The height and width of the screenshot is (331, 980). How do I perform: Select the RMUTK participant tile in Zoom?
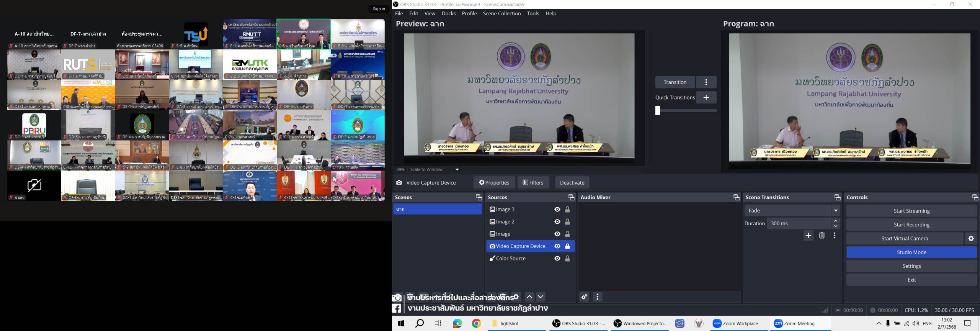(250, 64)
